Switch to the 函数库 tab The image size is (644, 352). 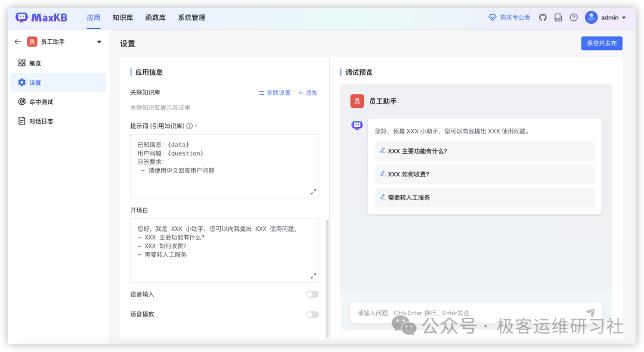[156, 18]
